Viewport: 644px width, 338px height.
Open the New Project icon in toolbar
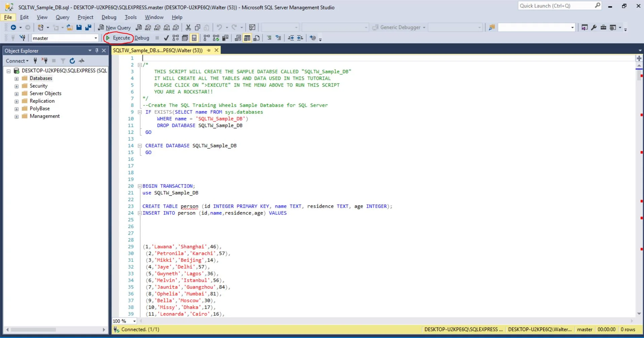point(41,27)
